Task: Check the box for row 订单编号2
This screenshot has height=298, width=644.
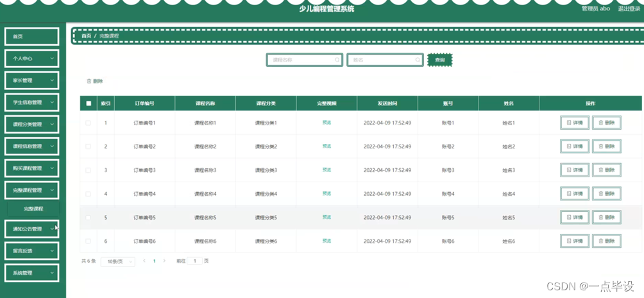Action: (x=88, y=146)
